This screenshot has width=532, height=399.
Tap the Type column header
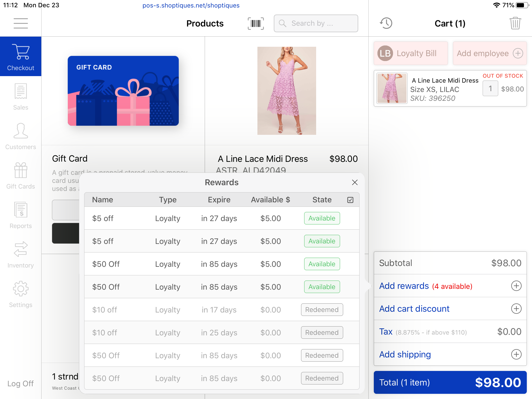[x=168, y=199]
